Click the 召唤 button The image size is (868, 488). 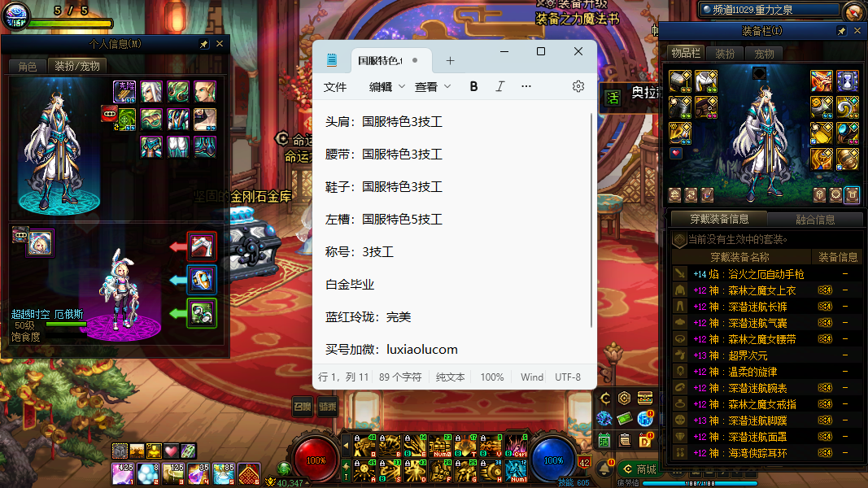[303, 407]
